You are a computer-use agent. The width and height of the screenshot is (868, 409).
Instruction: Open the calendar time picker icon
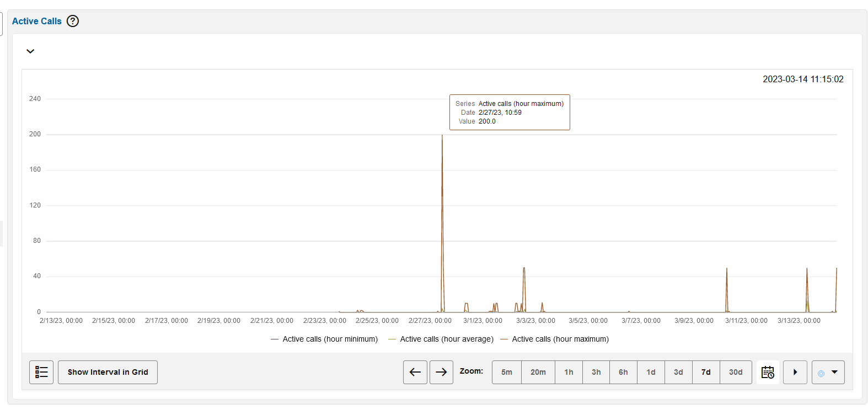pos(768,372)
